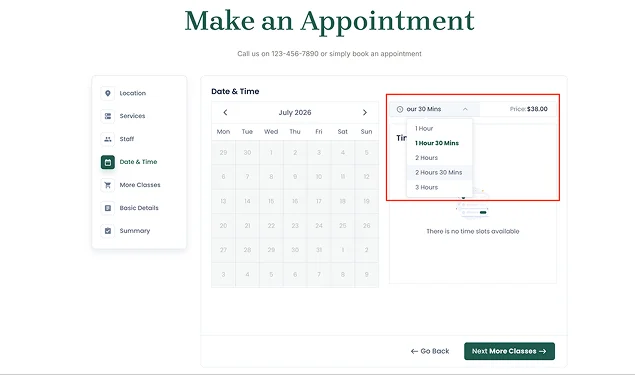This screenshot has height=375, width=635.
Task: Click 'There is no time slots available' message
Action: tap(473, 231)
